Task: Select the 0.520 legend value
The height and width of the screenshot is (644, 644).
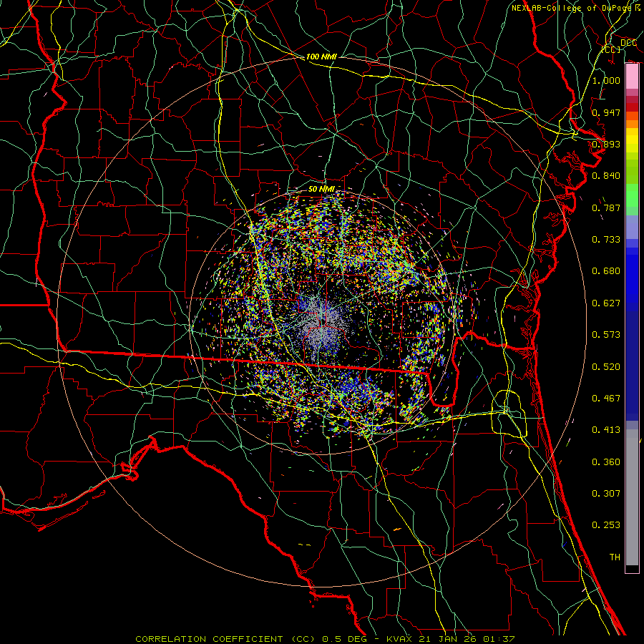Action: [x=606, y=367]
